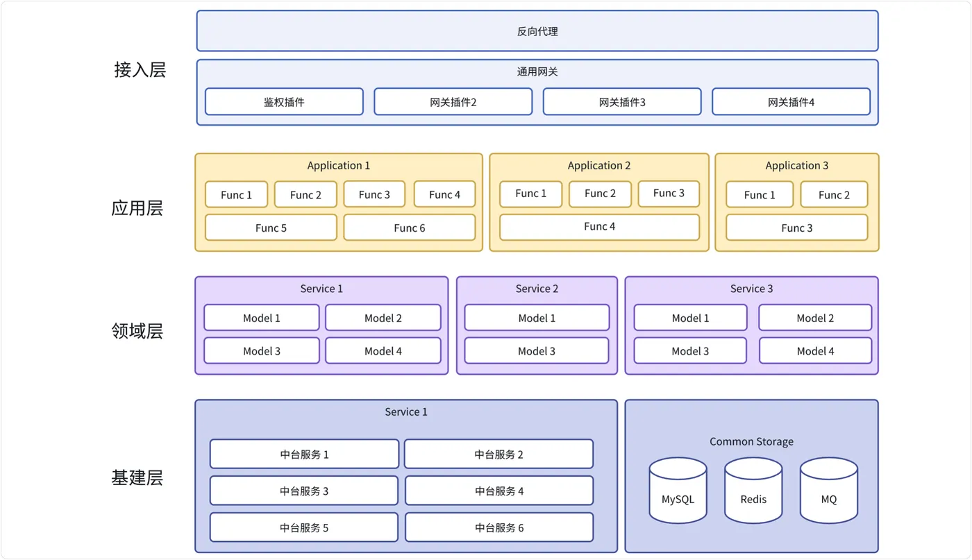
Task: Click Model 2 inside Service 3
Action: [815, 318]
